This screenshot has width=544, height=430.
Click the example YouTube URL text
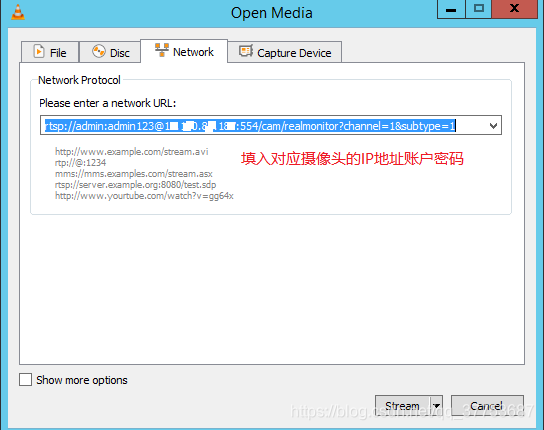[144, 196]
